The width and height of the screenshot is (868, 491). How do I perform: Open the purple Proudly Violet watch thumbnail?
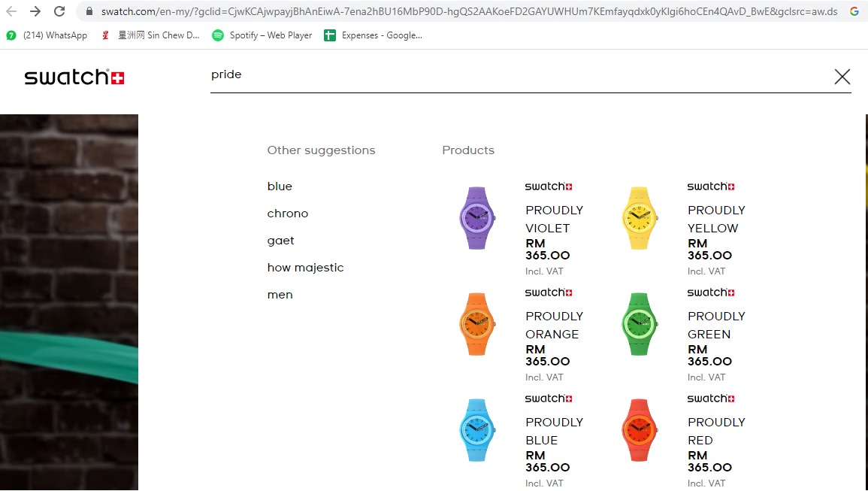pos(478,218)
